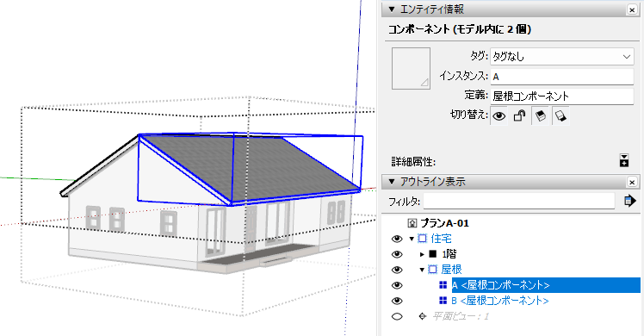Viewport: 644px width, 336px height.
Task: Click the solid group icon for 1階
Action: click(x=432, y=254)
